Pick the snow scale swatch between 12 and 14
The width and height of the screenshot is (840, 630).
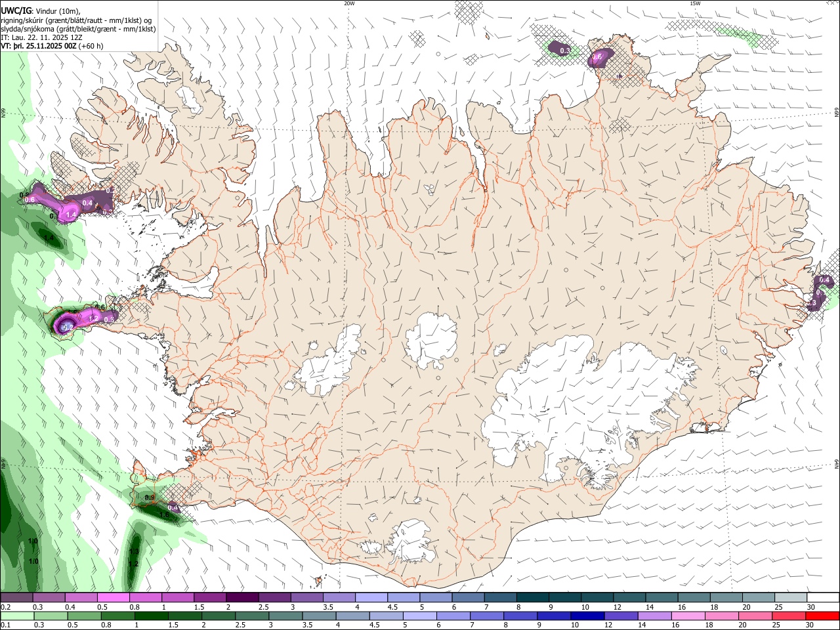pyautogui.click(x=630, y=597)
